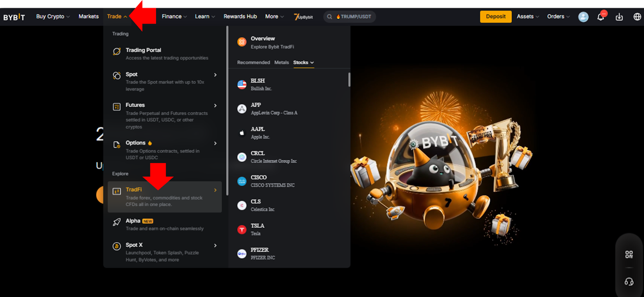The width and height of the screenshot is (644, 297).
Task: Expand the TradFi submenu arrow
Action: pyautogui.click(x=215, y=190)
